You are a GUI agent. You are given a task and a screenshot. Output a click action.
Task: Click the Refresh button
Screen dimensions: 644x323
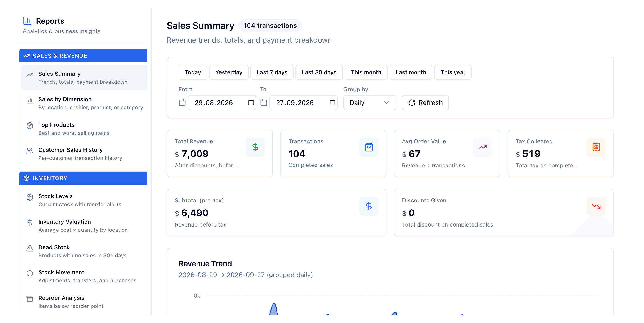click(x=425, y=103)
